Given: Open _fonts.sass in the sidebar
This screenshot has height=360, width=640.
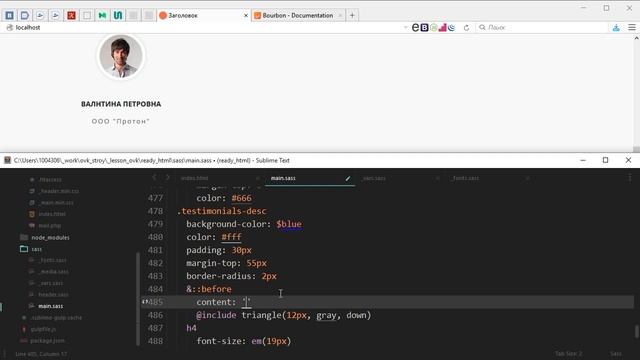Looking at the screenshot, I should click(53, 260).
